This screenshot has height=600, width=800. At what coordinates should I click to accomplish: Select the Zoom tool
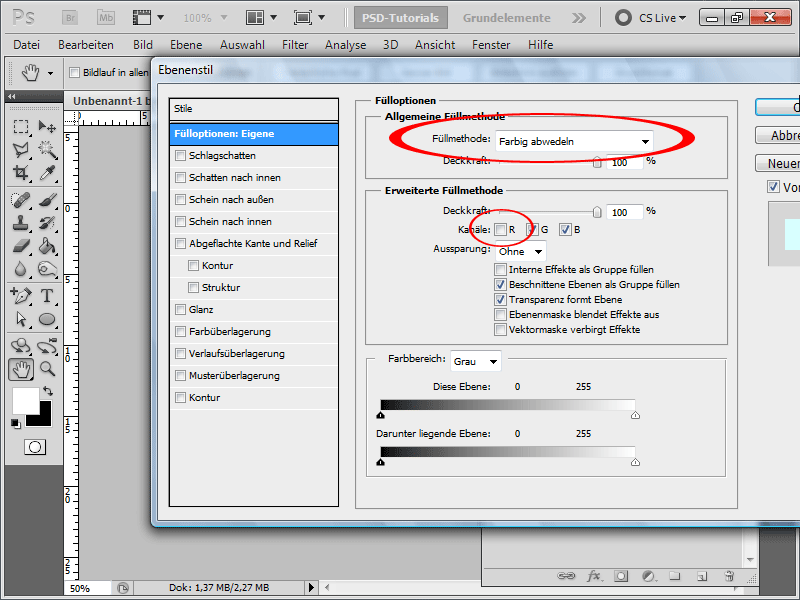pyautogui.click(x=47, y=368)
